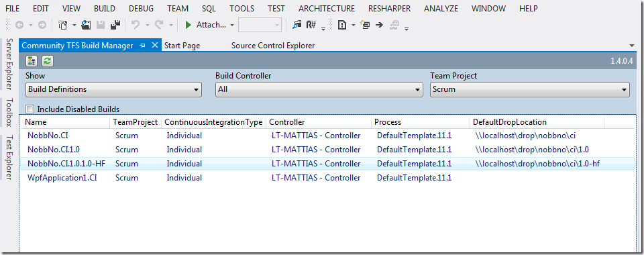
Task: Click the build process diagram icon
Action: (x=32, y=61)
